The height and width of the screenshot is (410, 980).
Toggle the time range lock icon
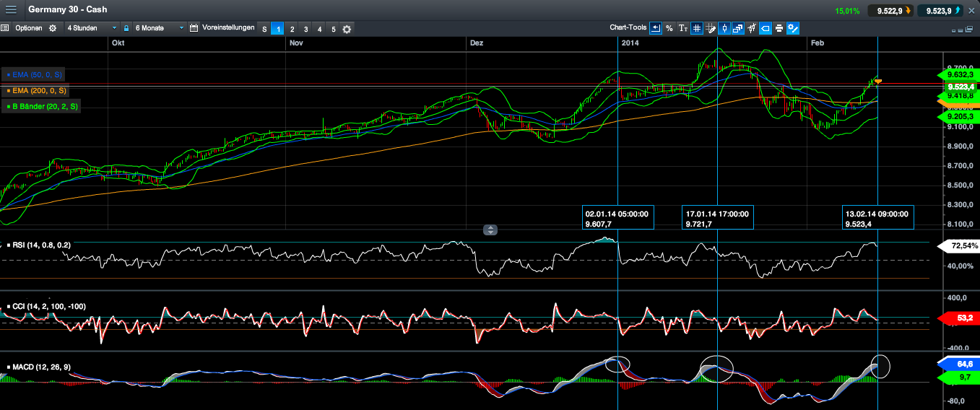point(126,28)
